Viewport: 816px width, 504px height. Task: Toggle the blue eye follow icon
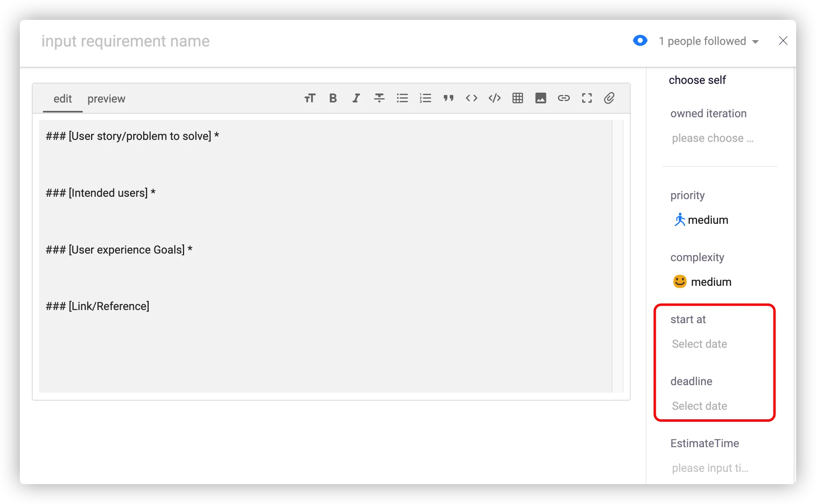(640, 41)
